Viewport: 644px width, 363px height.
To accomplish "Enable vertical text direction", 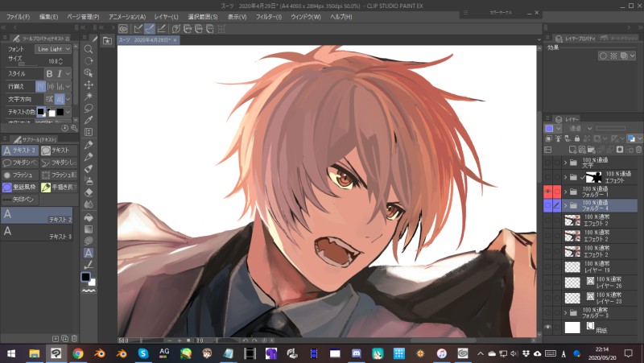I will [60, 99].
